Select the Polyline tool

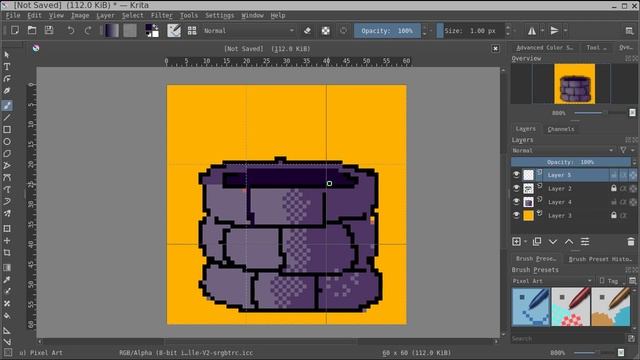7,165
